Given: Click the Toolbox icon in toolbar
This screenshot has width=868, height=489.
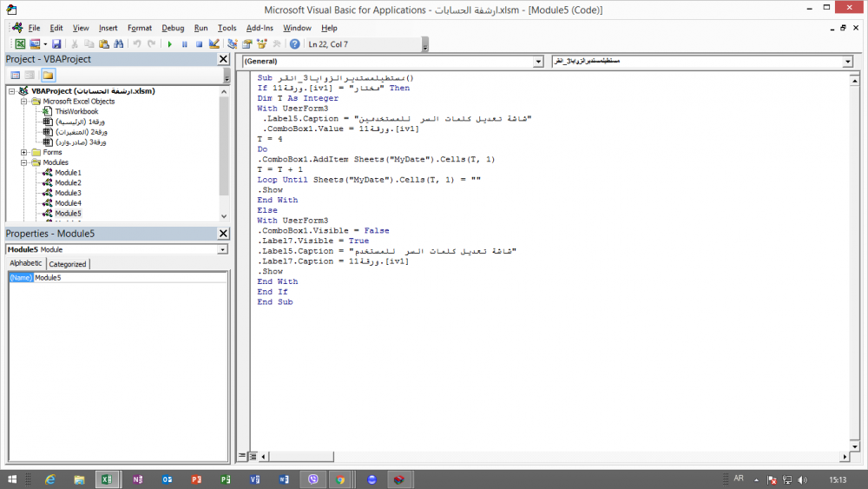Looking at the screenshot, I should click(x=276, y=44).
